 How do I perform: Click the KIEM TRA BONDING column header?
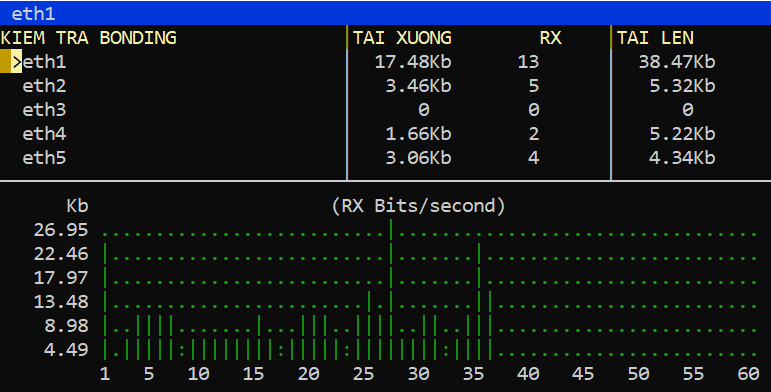[x=89, y=38]
